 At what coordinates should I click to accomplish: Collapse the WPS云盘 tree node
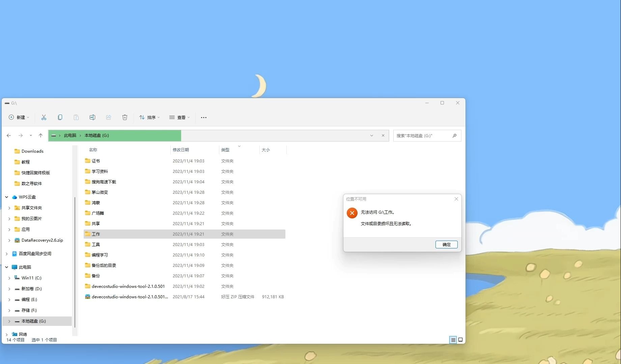(x=6, y=197)
